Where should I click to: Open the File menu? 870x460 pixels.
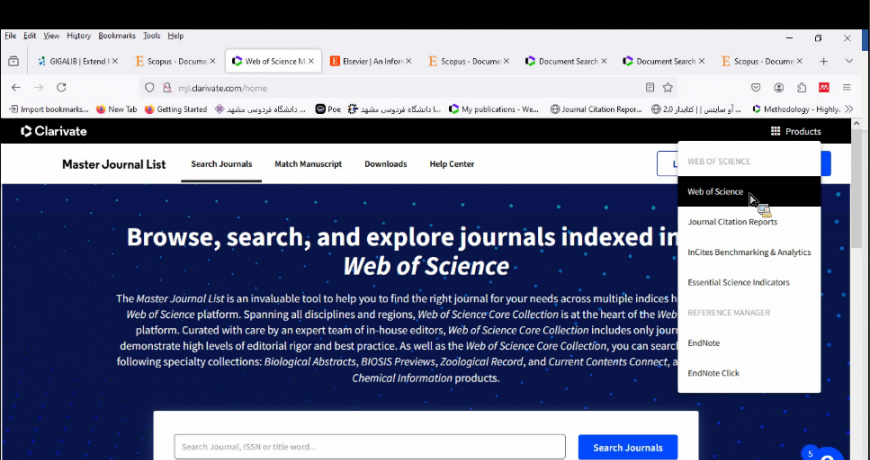click(11, 36)
